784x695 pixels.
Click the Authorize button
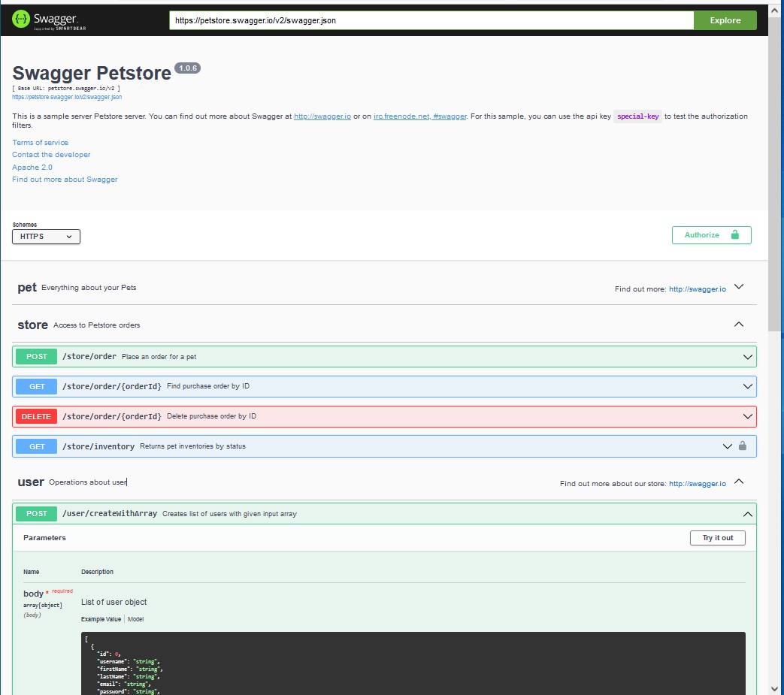[712, 235]
